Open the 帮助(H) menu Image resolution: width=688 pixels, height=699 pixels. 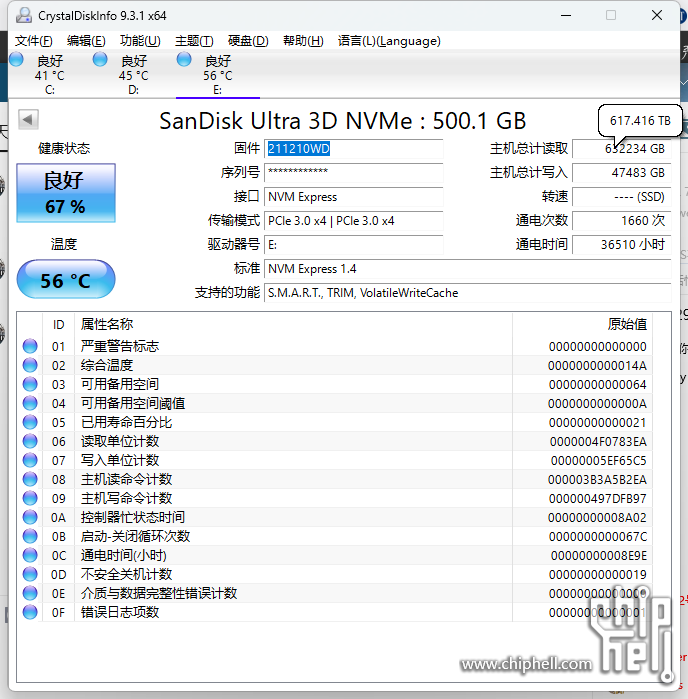tap(303, 41)
